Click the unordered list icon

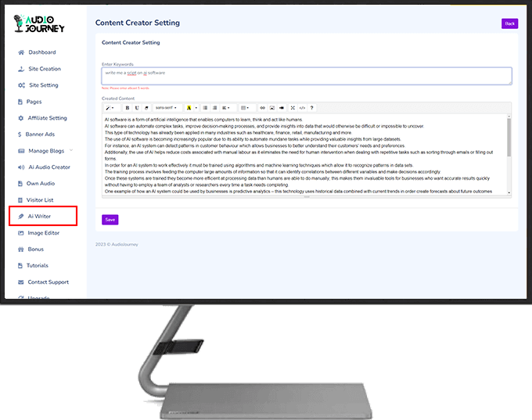pos(205,108)
